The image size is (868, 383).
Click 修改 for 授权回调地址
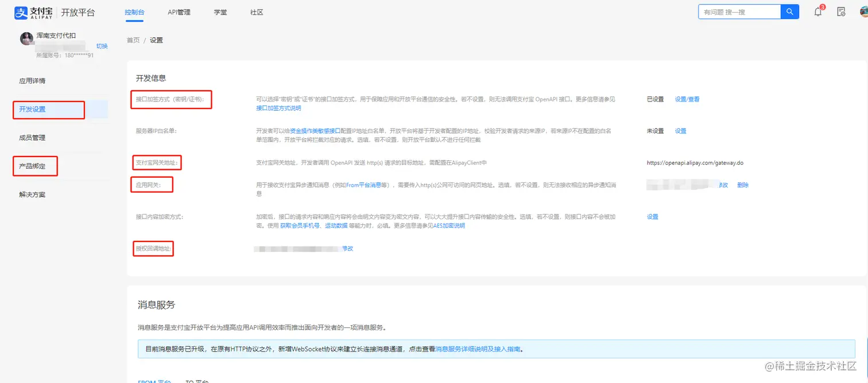click(x=347, y=248)
